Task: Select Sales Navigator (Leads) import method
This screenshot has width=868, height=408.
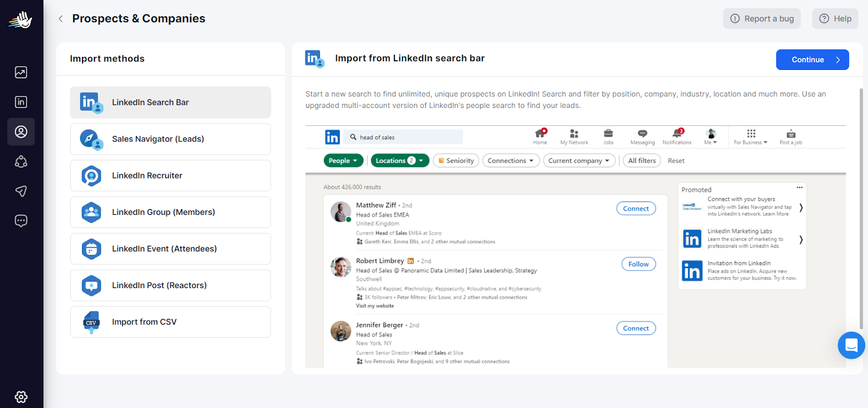Action: point(170,139)
